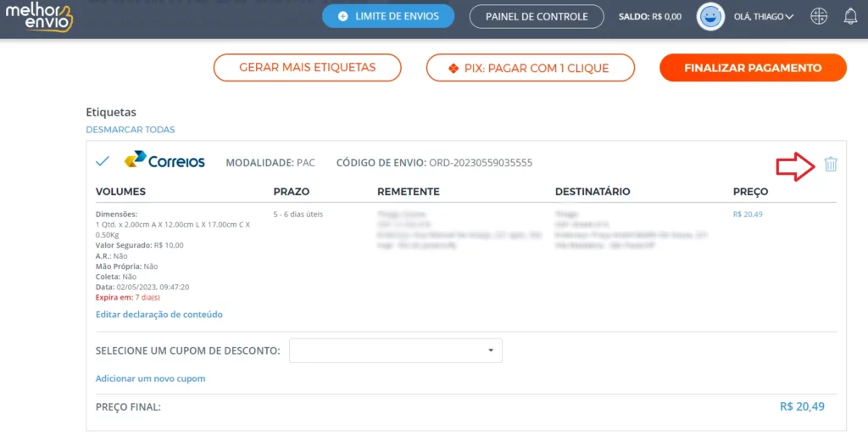Image resolution: width=868 pixels, height=442 pixels.
Task: Open the user avatar smiley icon
Action: click(710, 17)
